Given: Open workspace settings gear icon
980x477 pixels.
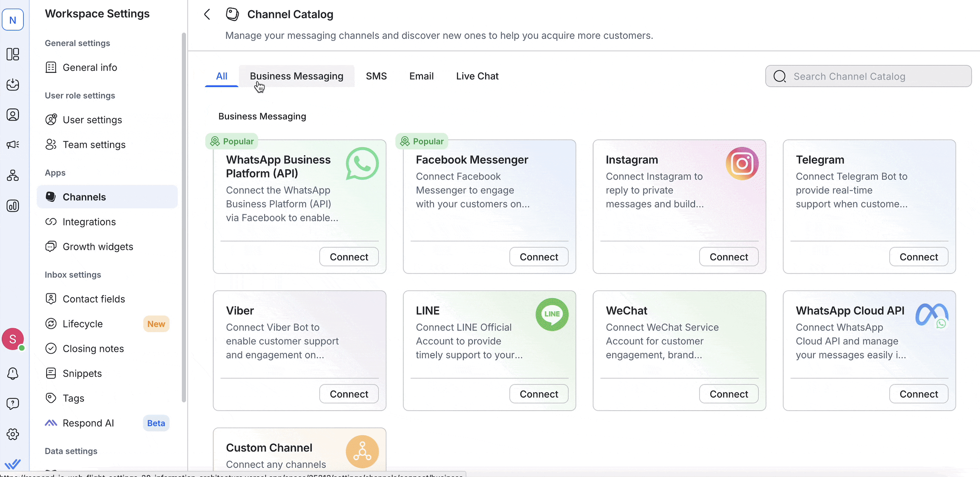Looking at the screenshot, I should [13, 434].
